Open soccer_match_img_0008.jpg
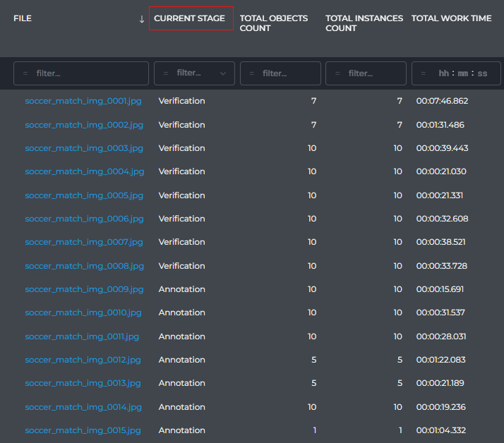 [x=84, y=266]
